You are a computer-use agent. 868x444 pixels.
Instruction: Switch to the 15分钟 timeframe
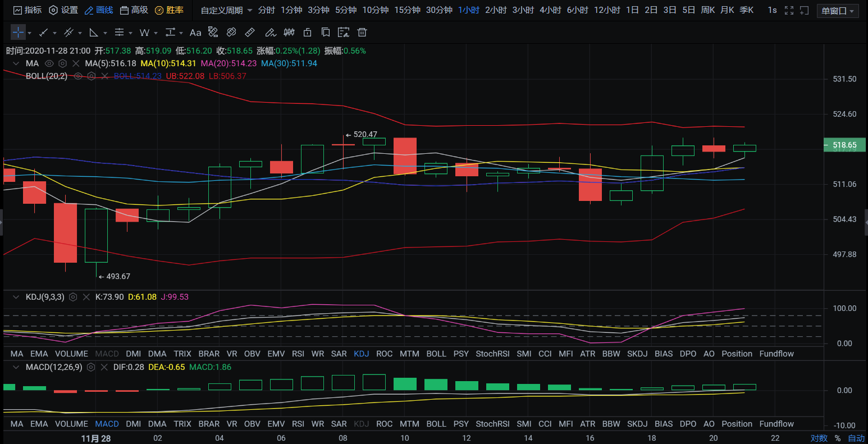407,10
